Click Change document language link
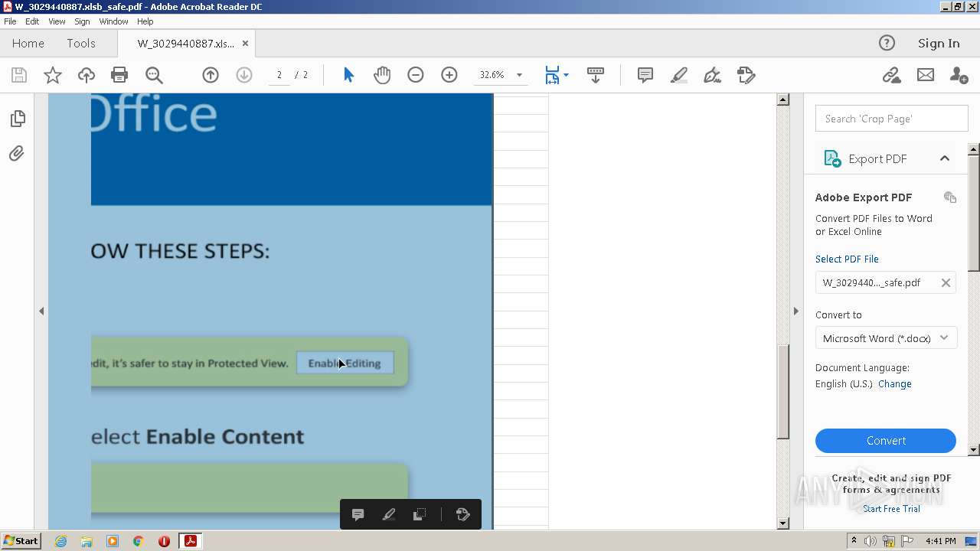980x551 pixels. click(x=894, y=384)
